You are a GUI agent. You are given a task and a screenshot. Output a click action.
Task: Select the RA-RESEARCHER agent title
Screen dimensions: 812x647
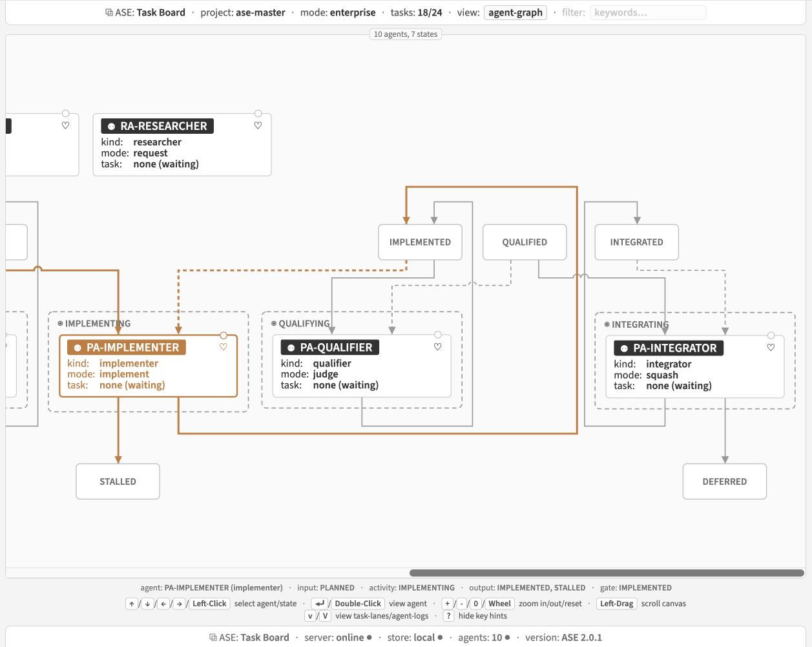click(158, 126)
